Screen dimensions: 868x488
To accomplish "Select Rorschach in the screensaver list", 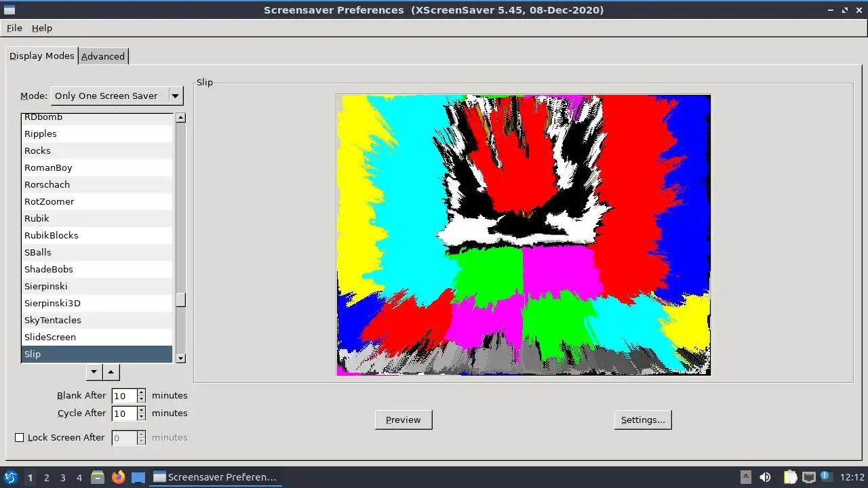I will click(97, 184).
